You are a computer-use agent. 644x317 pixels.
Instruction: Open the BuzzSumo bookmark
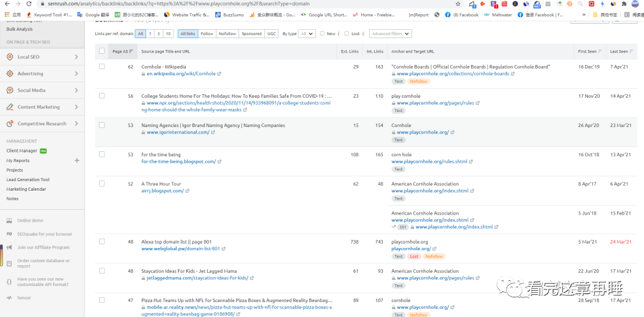pos(230,15)
